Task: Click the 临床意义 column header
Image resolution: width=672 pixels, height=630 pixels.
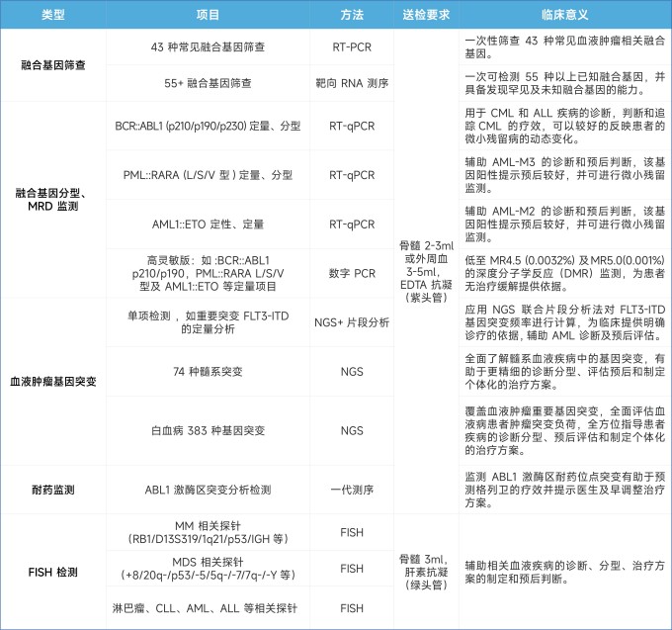Action: tap(565, 16)
